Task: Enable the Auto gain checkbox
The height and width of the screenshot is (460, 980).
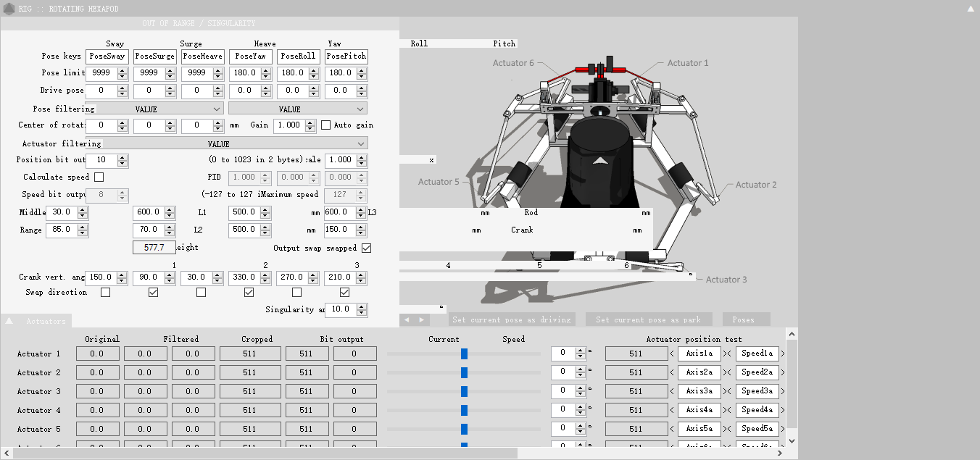Action: click(325, 125)
